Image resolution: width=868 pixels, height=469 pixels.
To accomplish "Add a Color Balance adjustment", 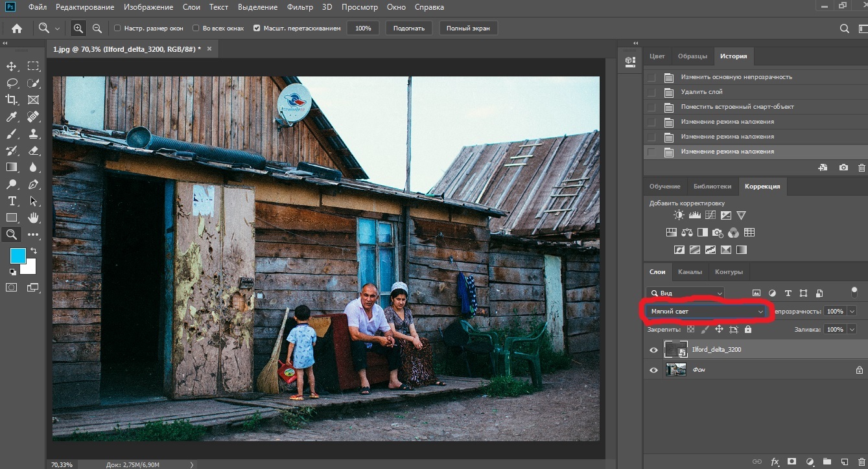I will pyautogui.click(x=686, y=233).
